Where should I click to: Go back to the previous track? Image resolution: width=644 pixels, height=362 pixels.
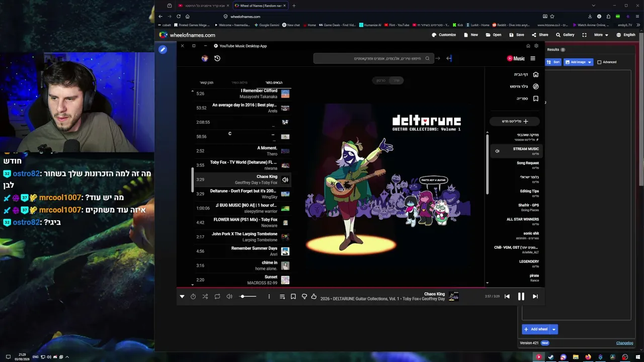(507, 297)
